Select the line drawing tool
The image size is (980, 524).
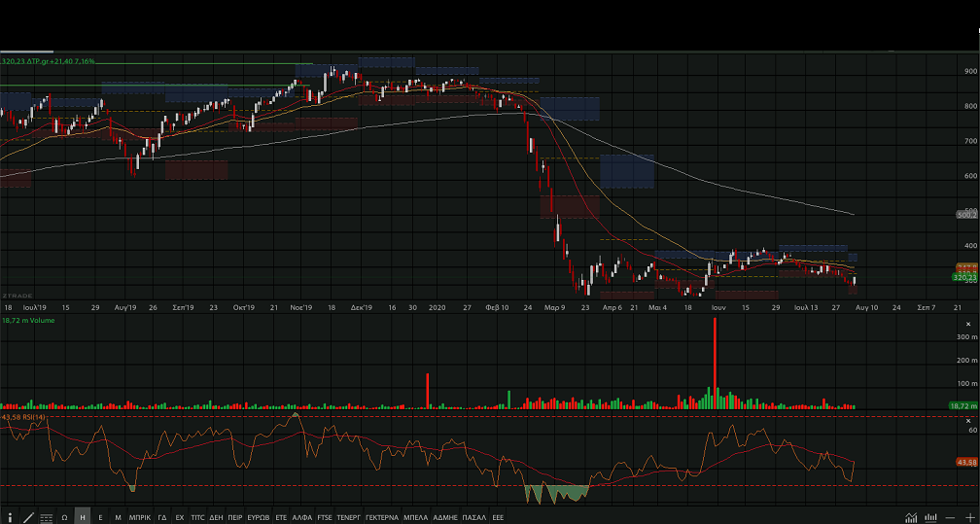pyautogui.click(x=28, y=517)
